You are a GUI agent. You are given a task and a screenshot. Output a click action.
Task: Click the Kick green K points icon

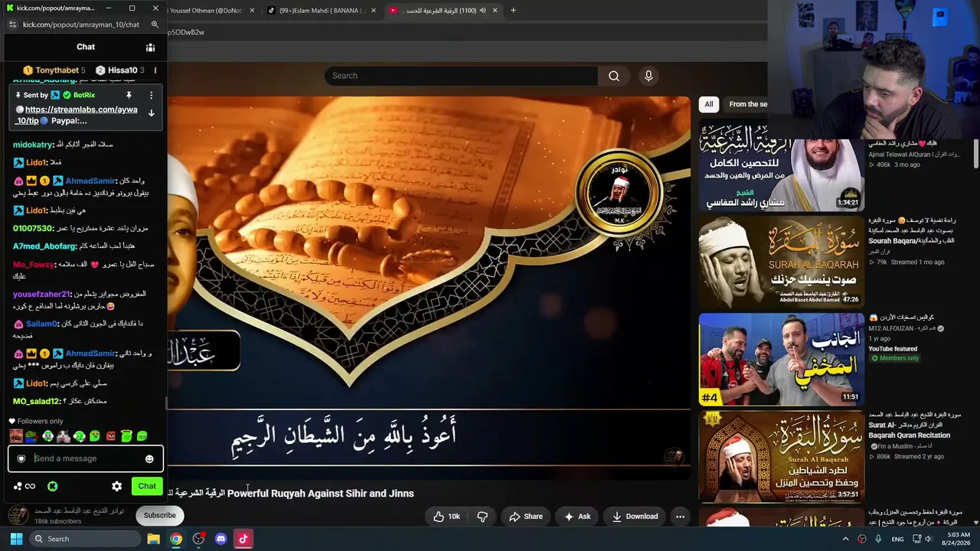click(52, 486)
